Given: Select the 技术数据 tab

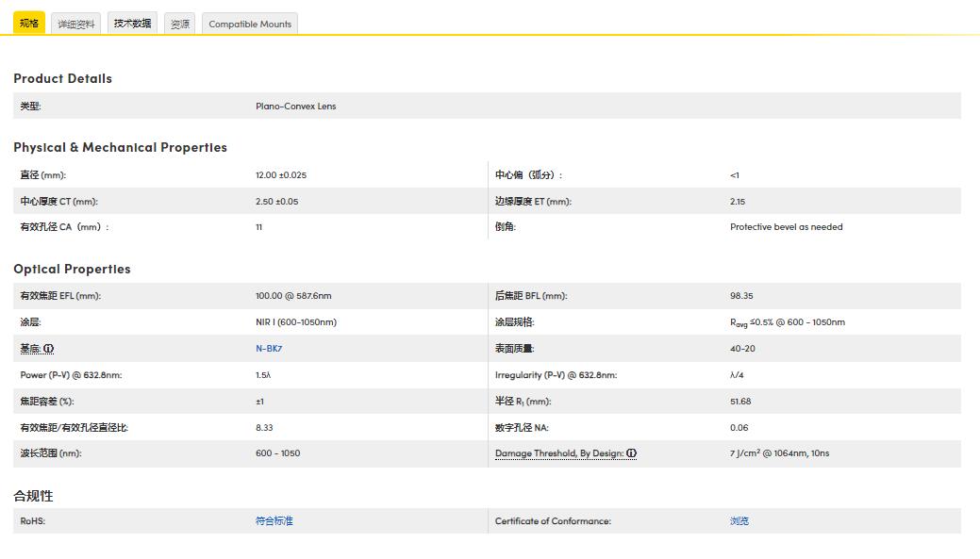Looking at the screenshot, I should (x=132, y=24).
